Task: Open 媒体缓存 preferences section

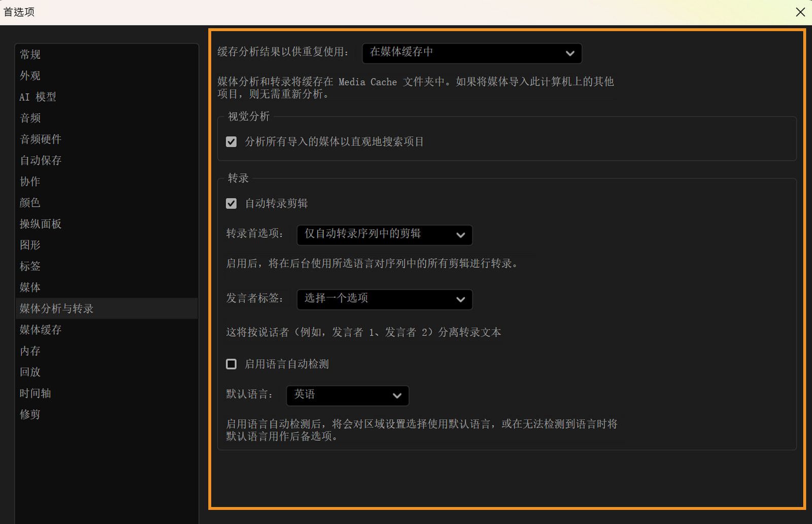Action: 40,330
